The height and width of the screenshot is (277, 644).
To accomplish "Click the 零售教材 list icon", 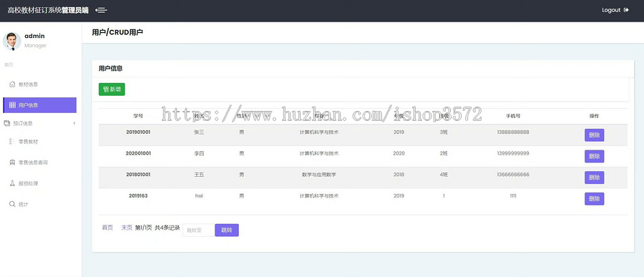I will [12, 142].
